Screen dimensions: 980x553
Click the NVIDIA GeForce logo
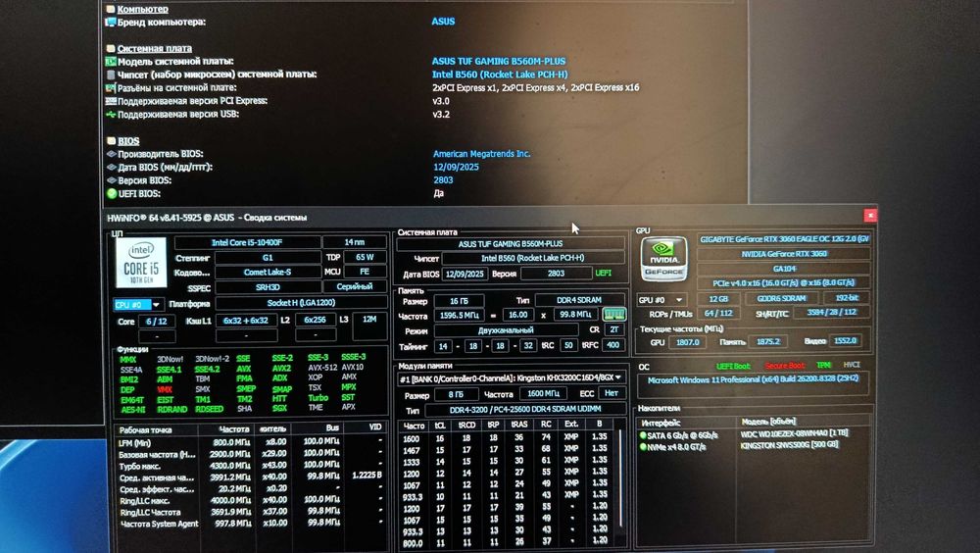663,259
